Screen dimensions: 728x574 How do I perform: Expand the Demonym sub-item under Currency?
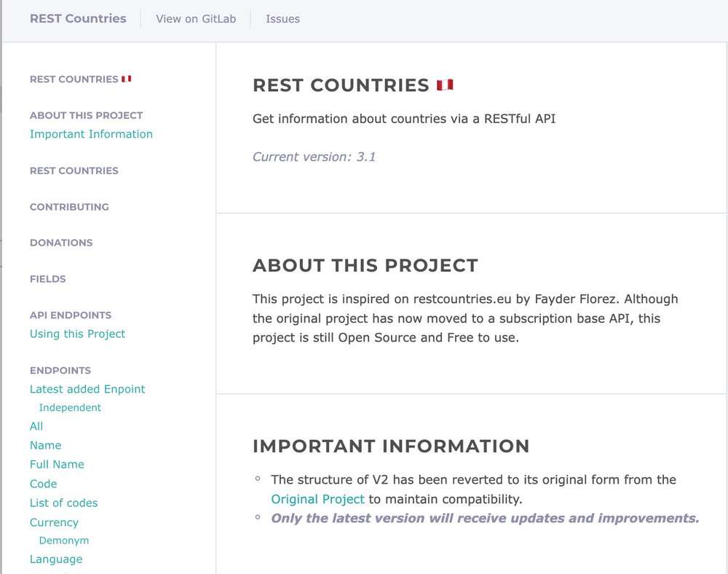pyautogui.click(x=63, y=540)
